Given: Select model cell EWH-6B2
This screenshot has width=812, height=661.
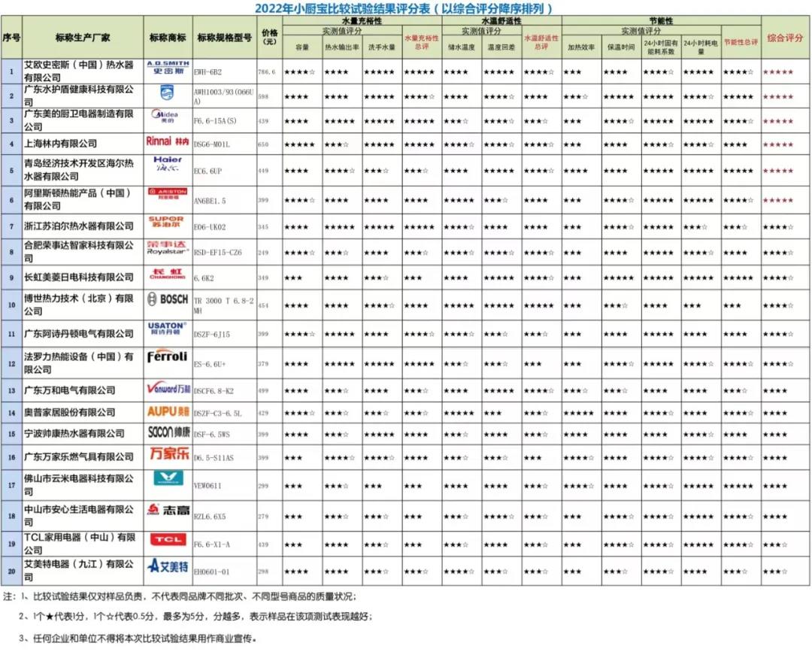Looking at the screenshot, I should click(208, 72).
